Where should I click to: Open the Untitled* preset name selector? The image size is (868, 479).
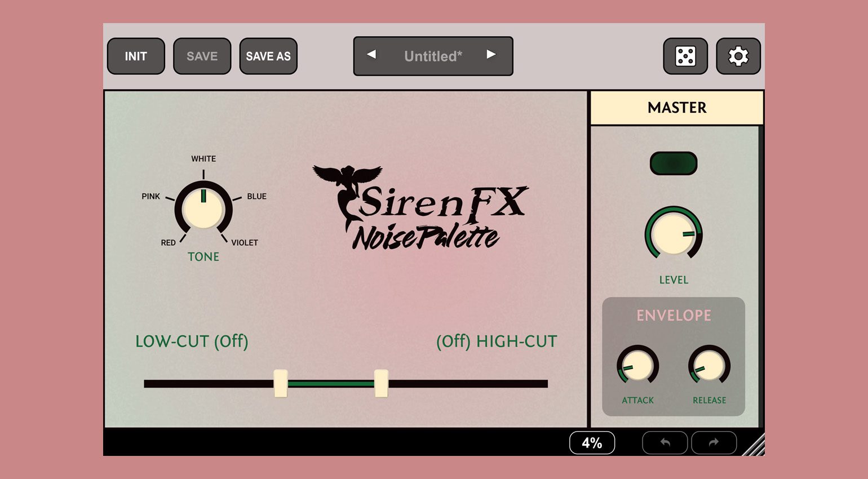coord(433,56)
